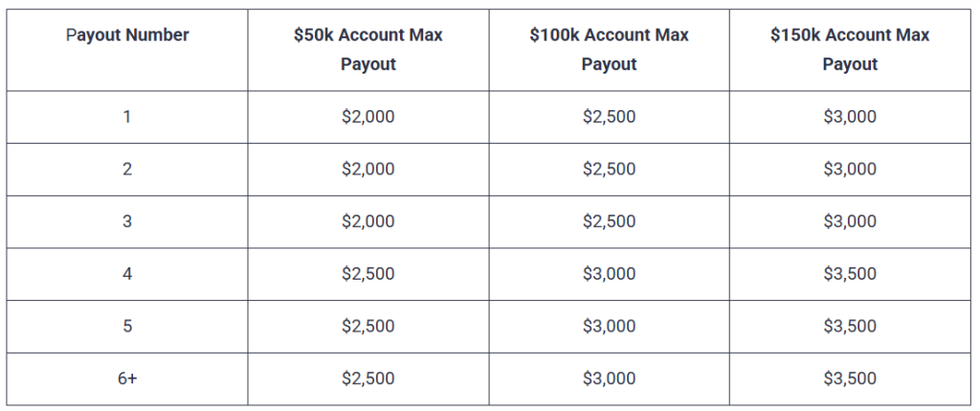Click the $50k payout value for payout 5
980x411 pixels.
tap(367, 326)
